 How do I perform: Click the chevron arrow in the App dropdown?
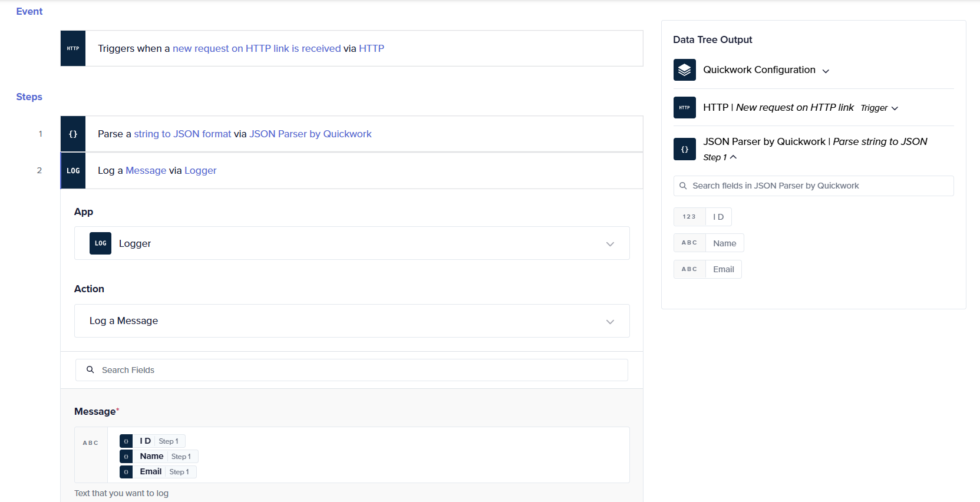(x=610, y=244)
